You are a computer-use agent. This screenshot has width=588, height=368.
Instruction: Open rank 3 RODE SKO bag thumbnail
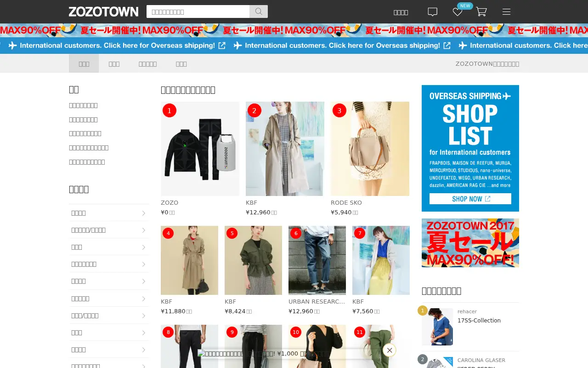[370, 149]
